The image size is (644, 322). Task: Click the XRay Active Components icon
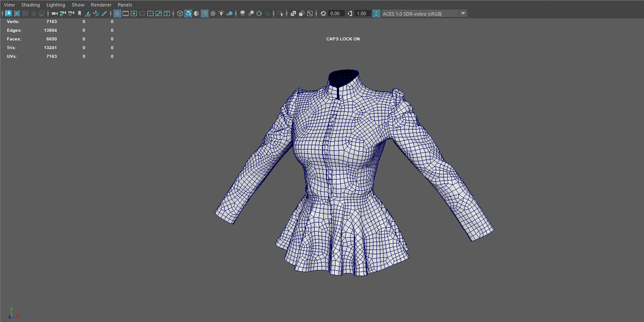[x=302, y=13]
